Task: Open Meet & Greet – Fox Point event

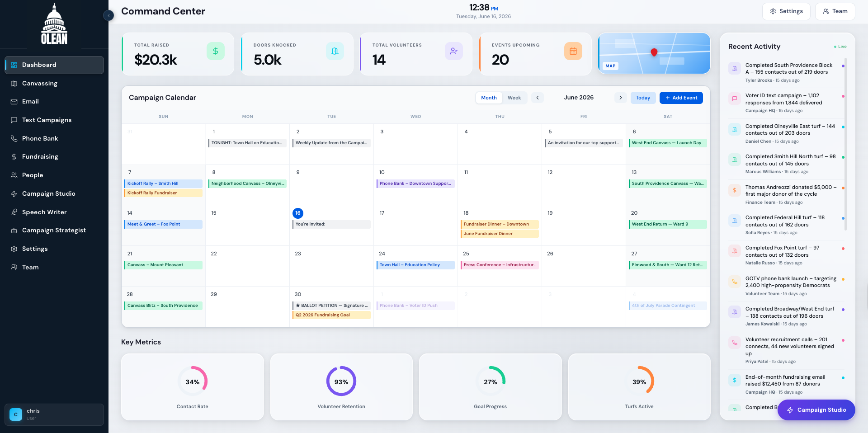Action: [163, 224]
